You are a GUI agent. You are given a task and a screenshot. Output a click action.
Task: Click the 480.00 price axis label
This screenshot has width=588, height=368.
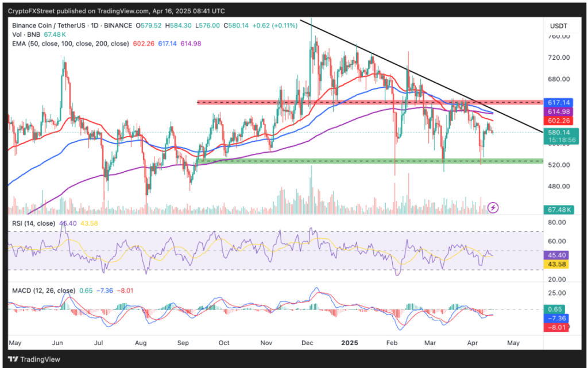pos(559,186)
